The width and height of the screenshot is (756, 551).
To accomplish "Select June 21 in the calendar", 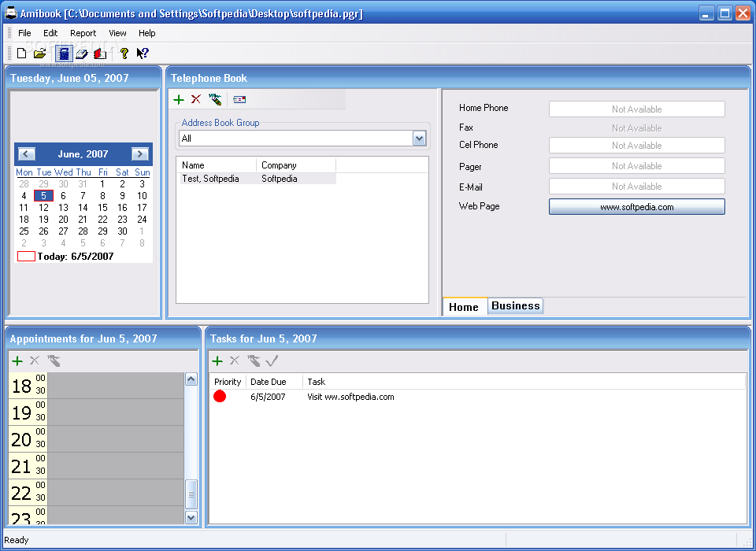I will (x=83, y=220).
